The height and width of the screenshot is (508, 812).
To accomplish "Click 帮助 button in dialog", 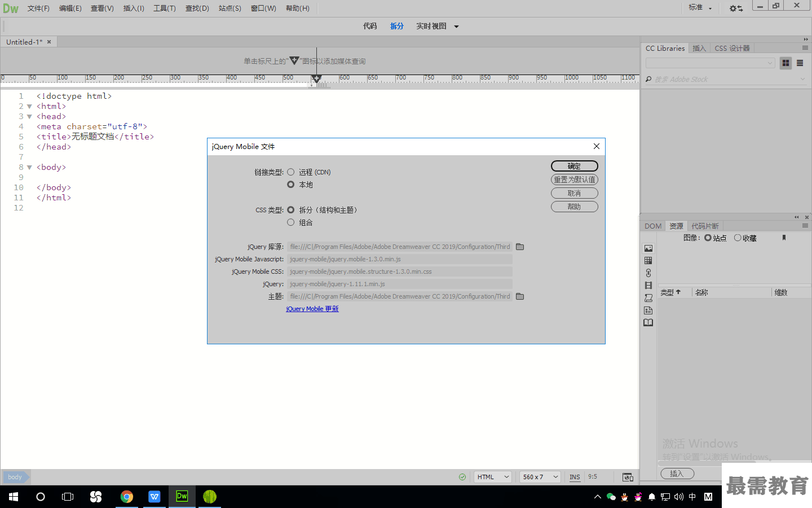I will [575, 207].
